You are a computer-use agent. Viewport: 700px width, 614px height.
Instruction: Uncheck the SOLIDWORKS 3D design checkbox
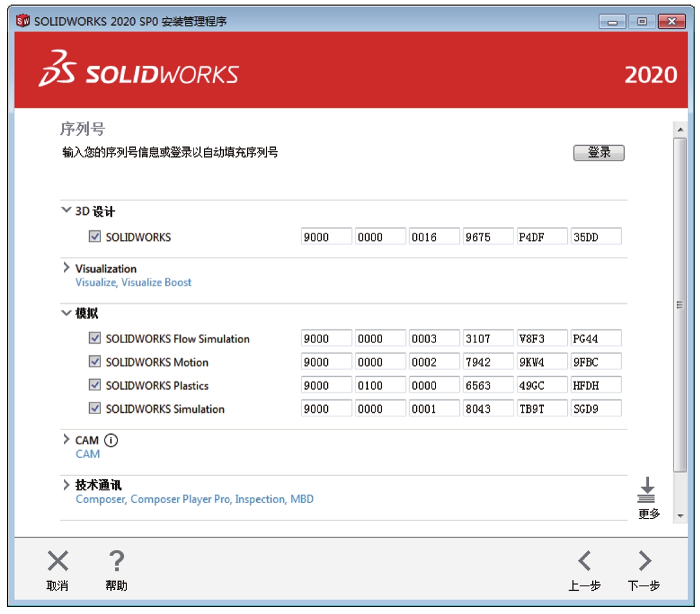[x=95, y=237]
